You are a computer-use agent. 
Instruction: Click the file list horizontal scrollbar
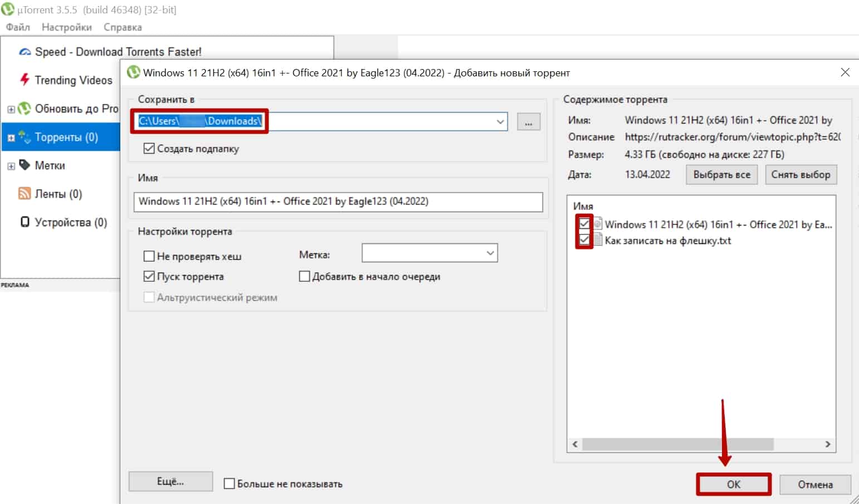tap(677, 444)
